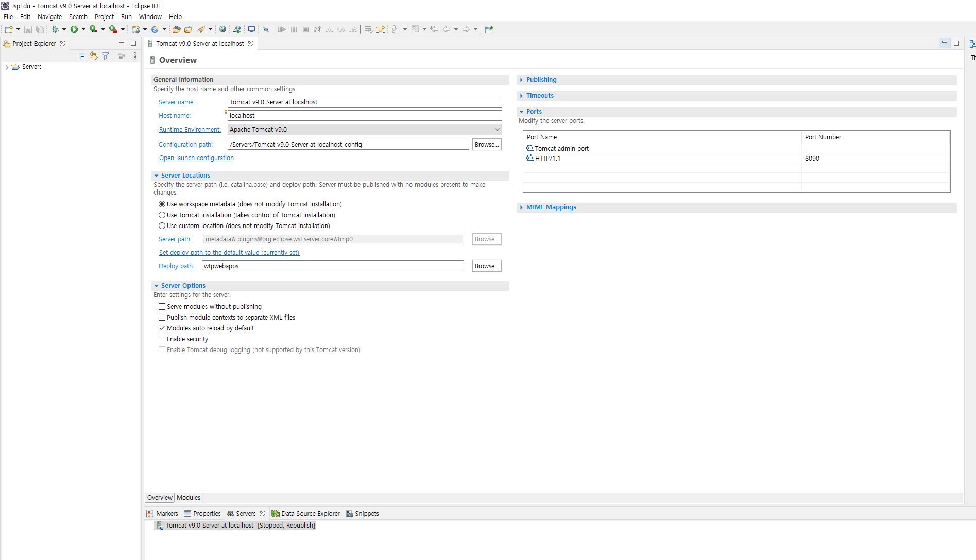Click the Last Edit Location icon

(x=434, y=29)
